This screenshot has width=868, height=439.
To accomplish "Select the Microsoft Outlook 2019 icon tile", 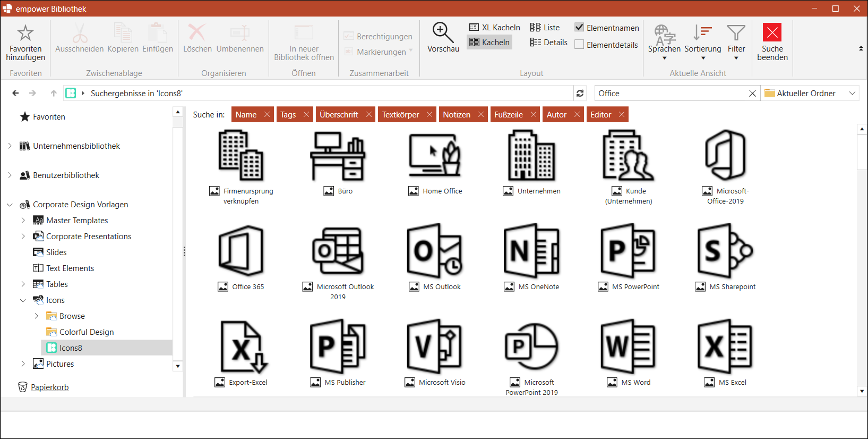I will click(x=338, y=263).
